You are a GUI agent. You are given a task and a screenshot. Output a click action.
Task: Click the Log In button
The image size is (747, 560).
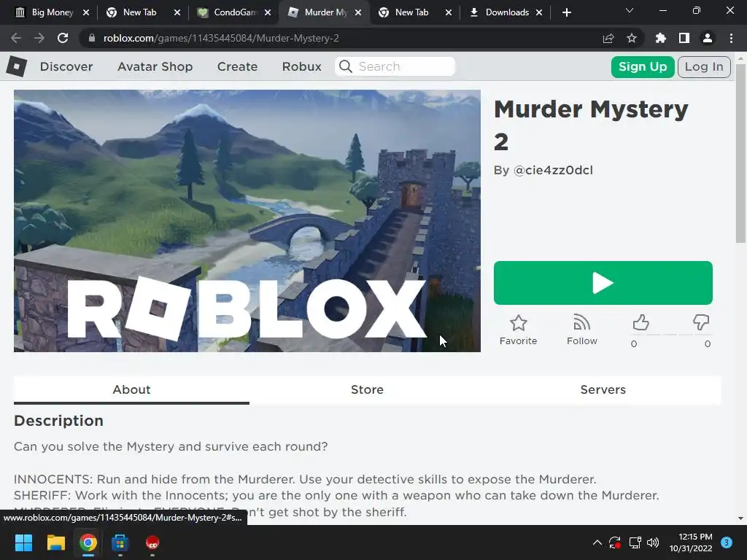coord(704,66)
